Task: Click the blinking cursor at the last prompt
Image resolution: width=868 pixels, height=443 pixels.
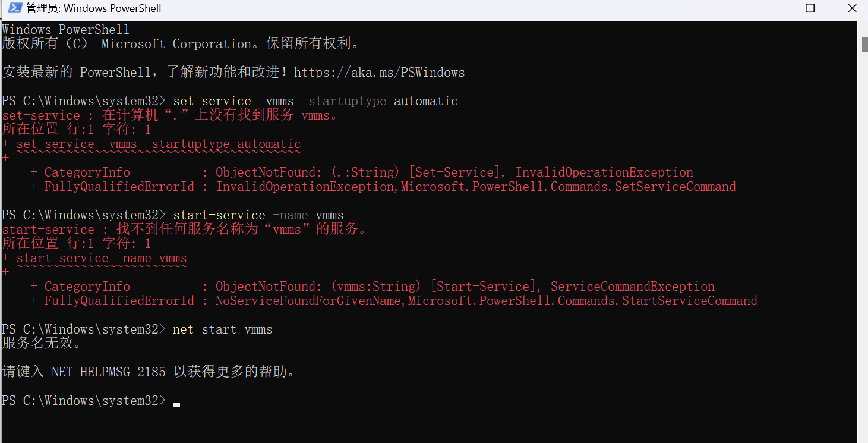Action: point(176,404)
